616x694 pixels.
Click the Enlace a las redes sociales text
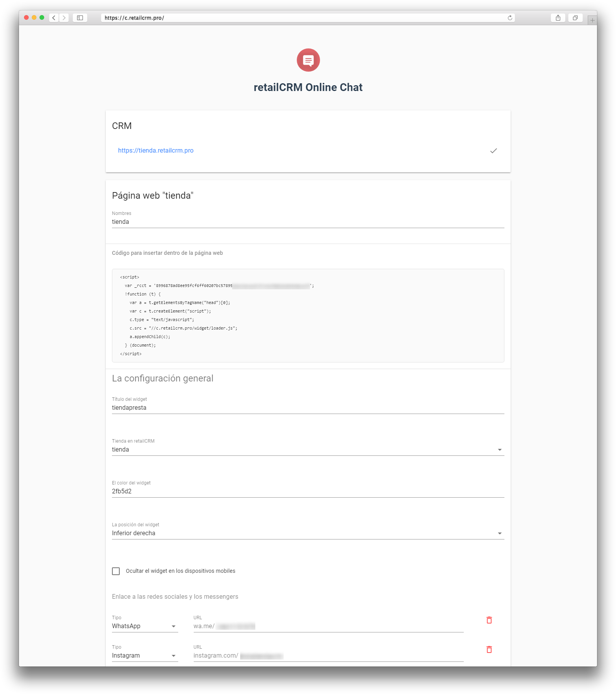pyautogui.click(x=175, y=597)
